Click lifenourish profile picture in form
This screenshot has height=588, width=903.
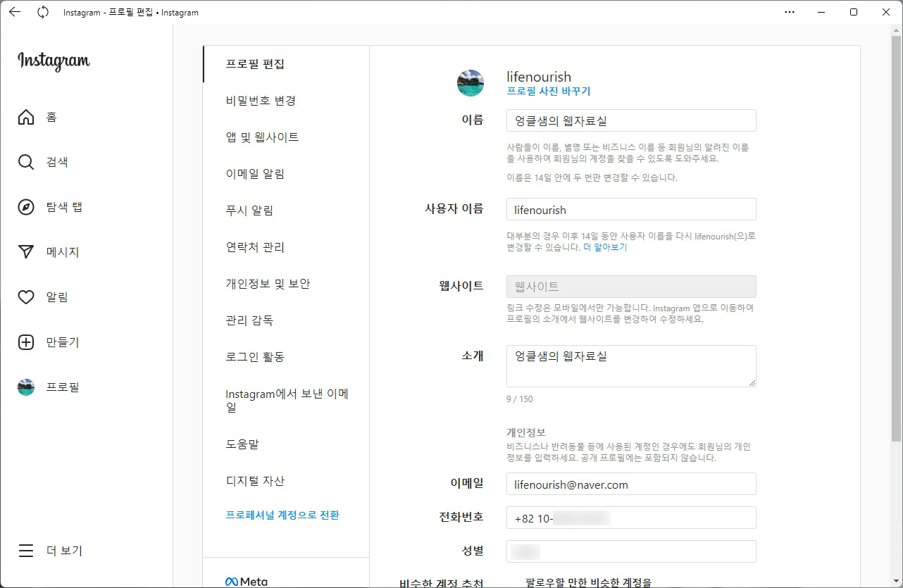[x=471, y=83]
